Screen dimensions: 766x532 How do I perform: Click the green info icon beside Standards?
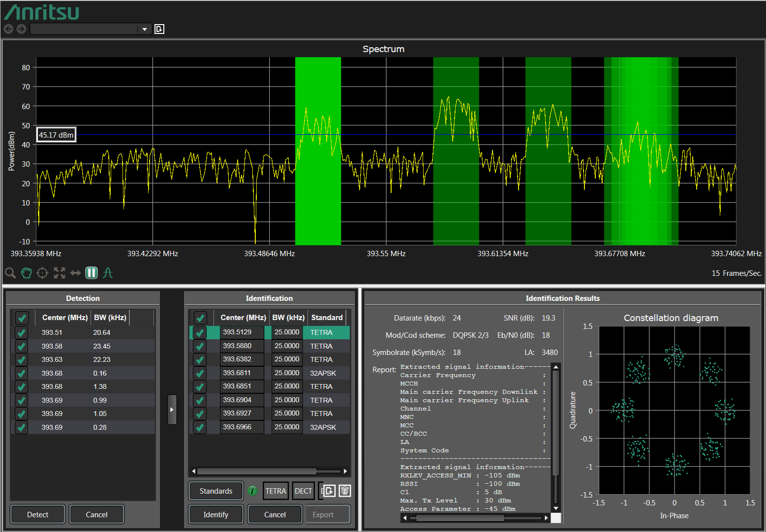(x=252, y=491)
